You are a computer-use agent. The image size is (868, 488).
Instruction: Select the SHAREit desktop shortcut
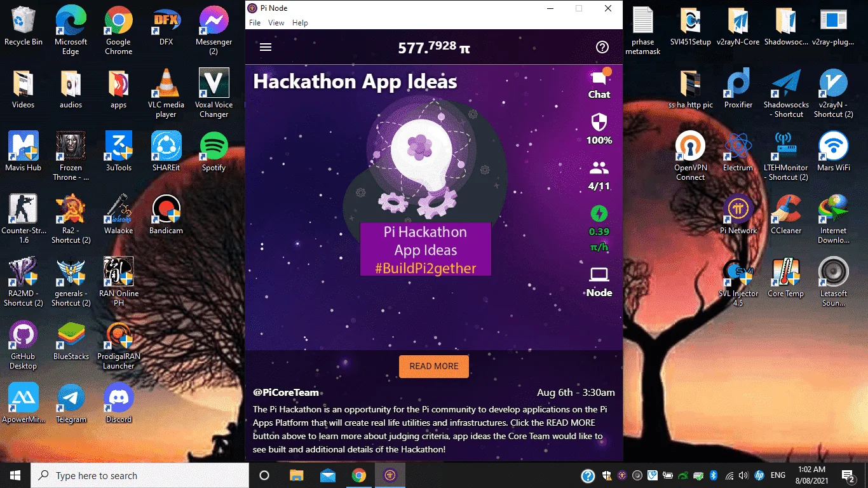(166, 152)
